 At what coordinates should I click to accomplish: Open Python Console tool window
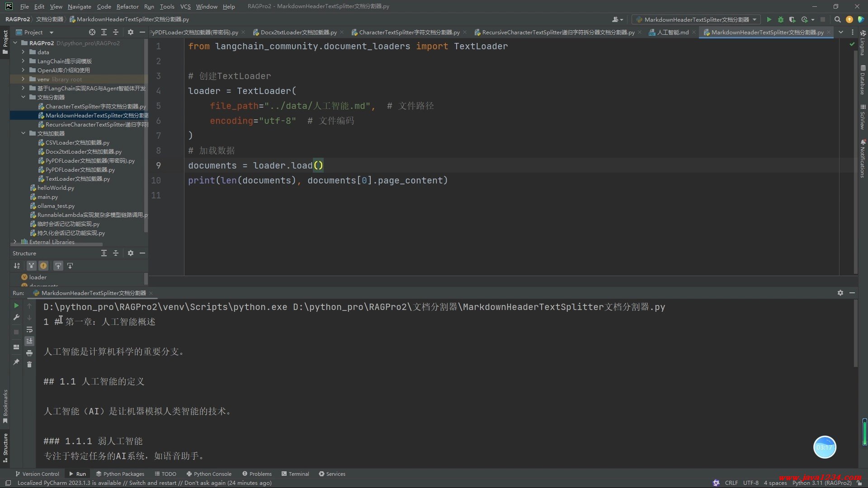point(208,474)
